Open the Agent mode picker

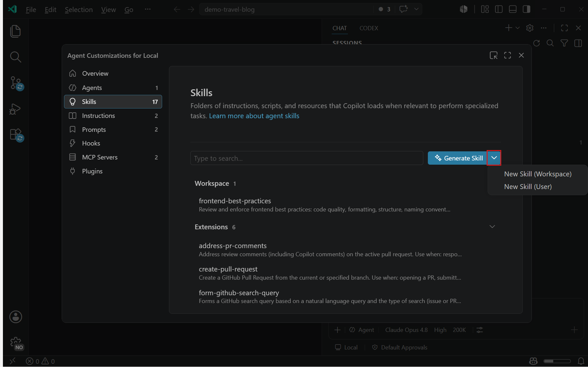coord(362,330)
